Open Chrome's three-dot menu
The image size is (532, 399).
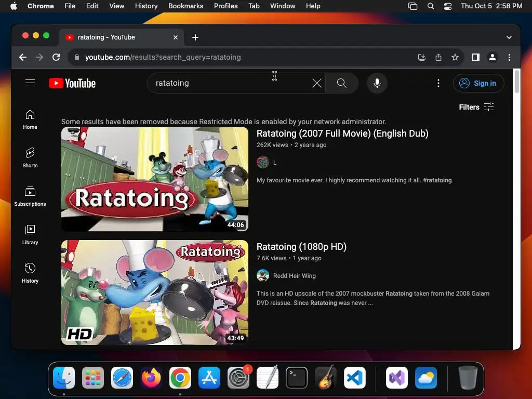click(509, 57)
